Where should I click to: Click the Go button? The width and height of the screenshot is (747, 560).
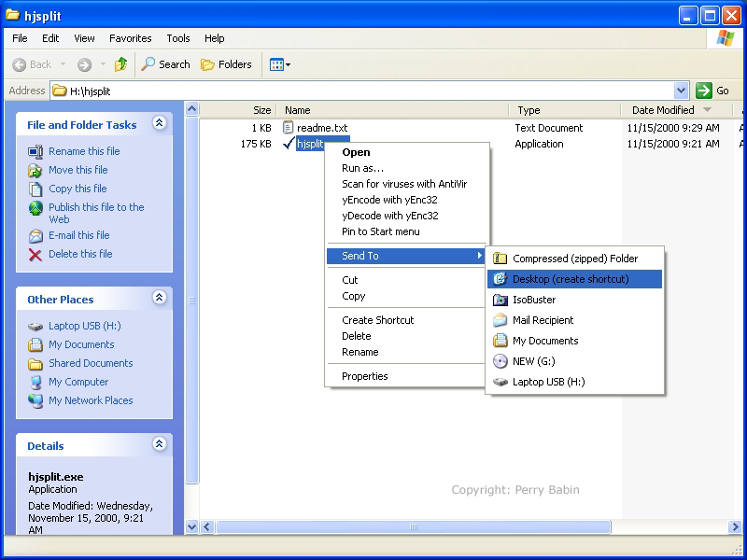point(712,91)
